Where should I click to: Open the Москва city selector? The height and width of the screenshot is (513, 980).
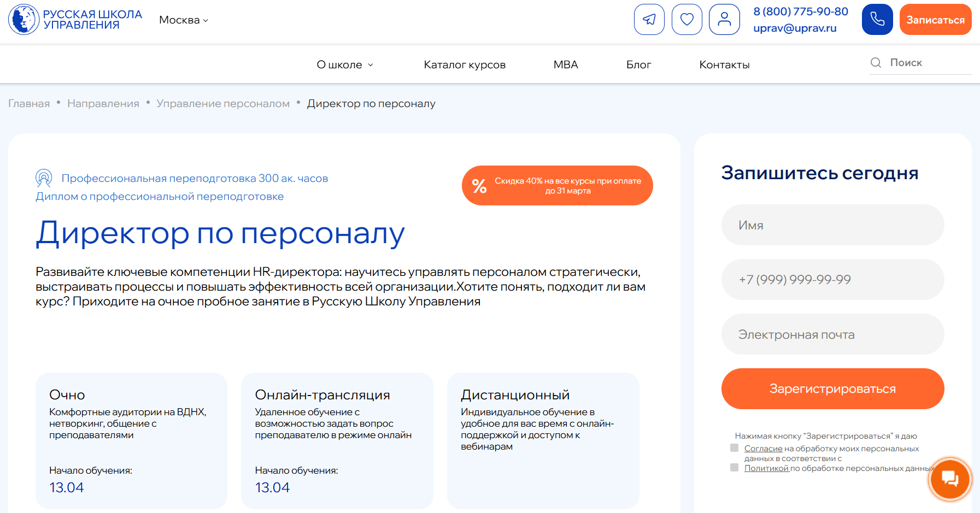183,20
